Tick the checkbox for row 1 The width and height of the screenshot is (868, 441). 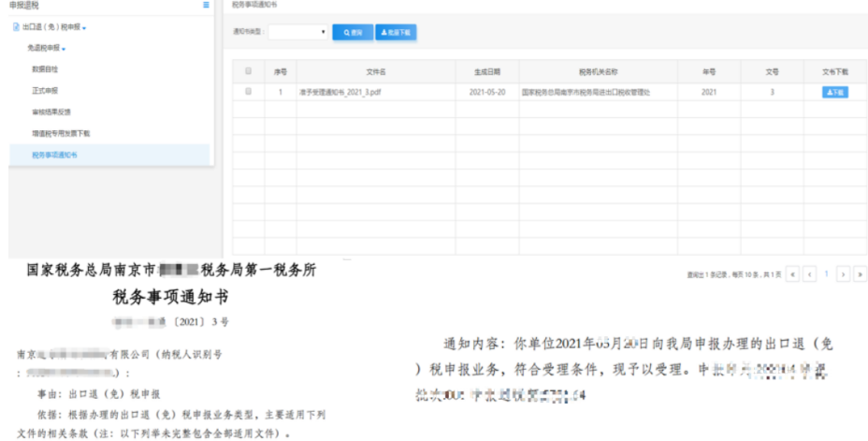(248, 92)
